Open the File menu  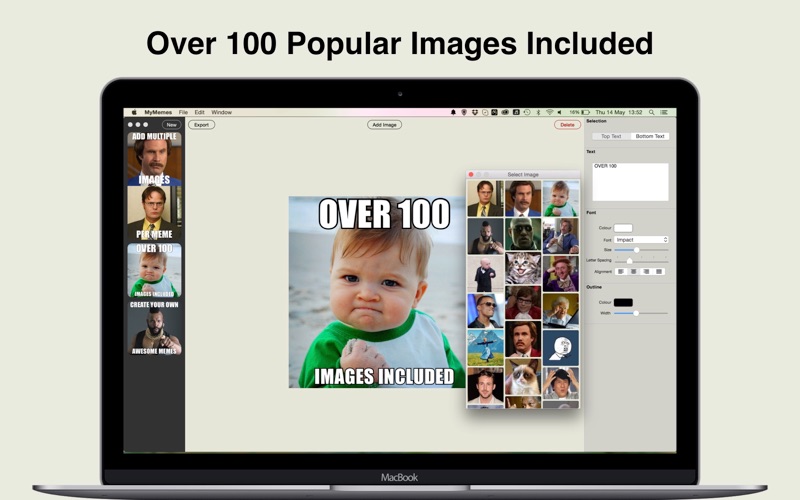(183, 112)
